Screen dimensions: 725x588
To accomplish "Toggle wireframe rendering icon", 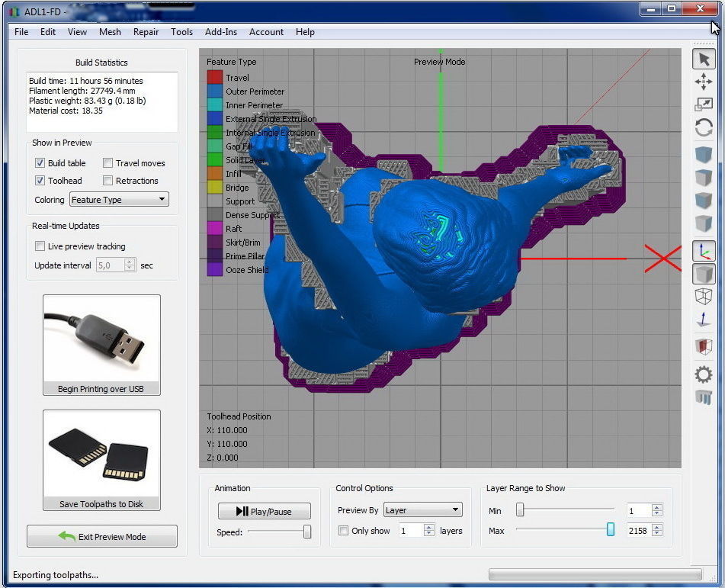I will 703,296.
